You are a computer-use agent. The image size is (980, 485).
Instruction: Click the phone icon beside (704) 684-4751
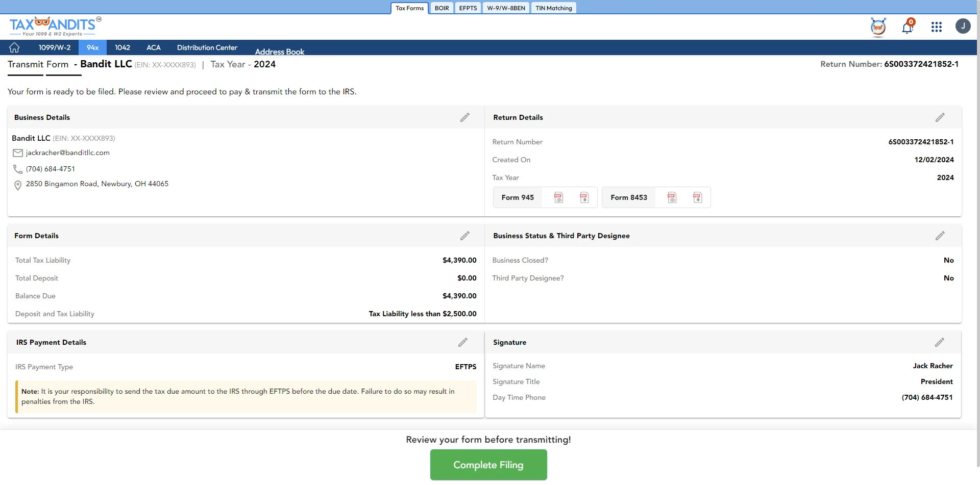click(18, 169)
